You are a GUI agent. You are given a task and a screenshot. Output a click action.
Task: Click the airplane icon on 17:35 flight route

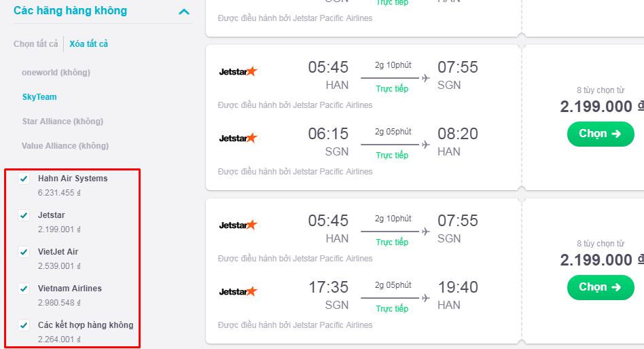coord(426,297)
